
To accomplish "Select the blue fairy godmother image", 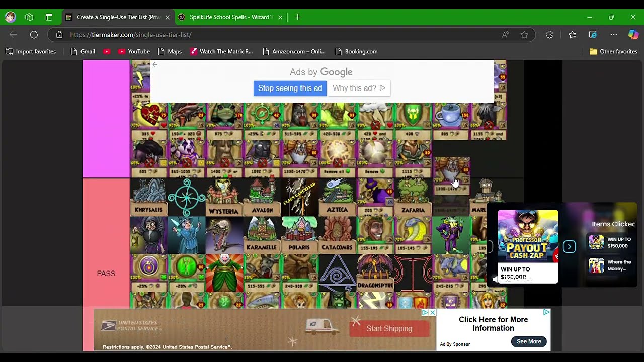I will [x=187, y=235].
